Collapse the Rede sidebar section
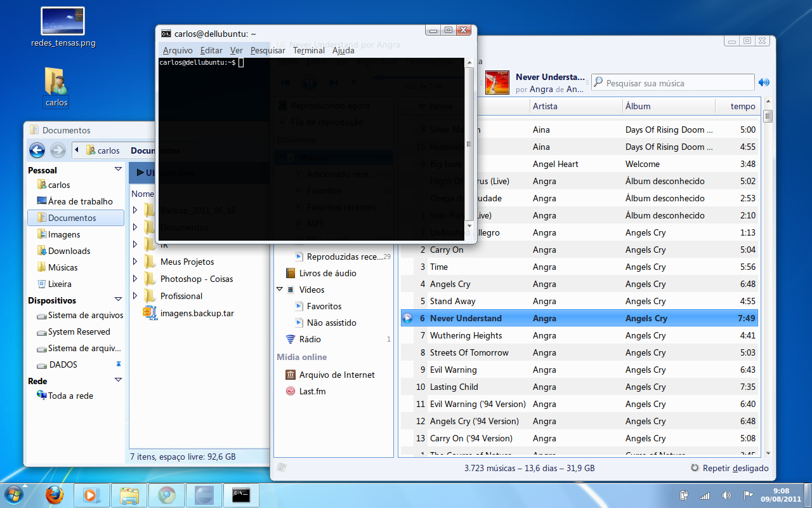Screen dimensions: 812x508 pos(118,380)
